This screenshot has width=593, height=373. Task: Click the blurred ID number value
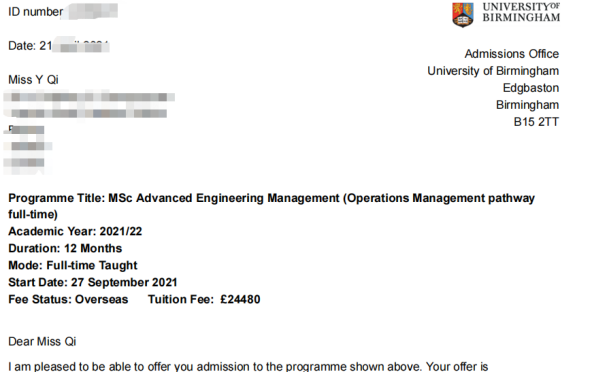click(92, 11)
